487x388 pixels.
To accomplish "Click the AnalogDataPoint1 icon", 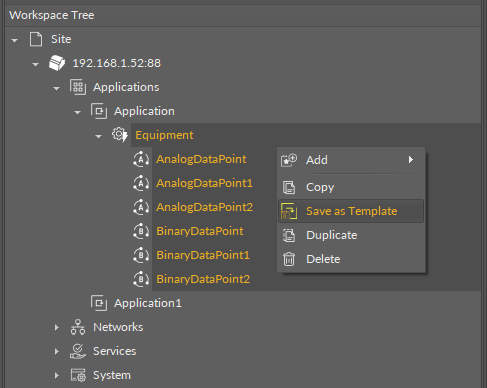I will pos(141,183).
